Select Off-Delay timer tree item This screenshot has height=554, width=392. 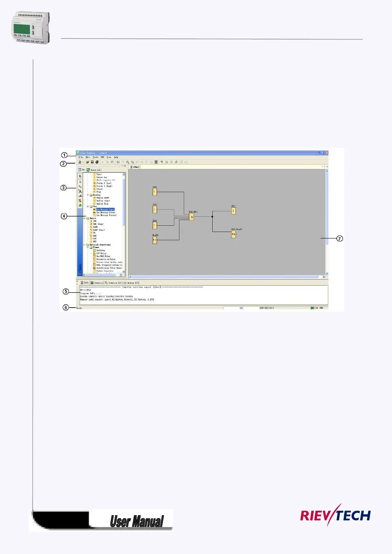tap(101, 253)
